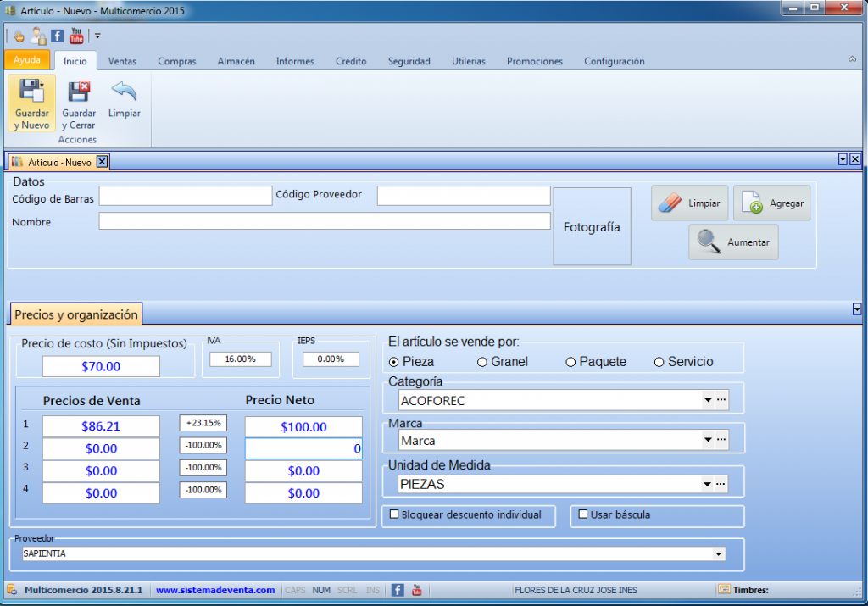
Task: Open the Seguridad ribbon tab
Action: coord(409,61)
